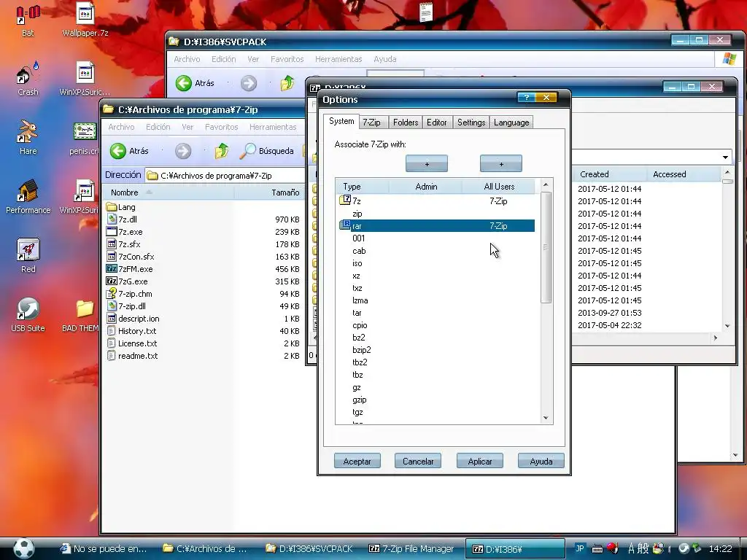Open the Performance desktop shortcut

point(28,196)
